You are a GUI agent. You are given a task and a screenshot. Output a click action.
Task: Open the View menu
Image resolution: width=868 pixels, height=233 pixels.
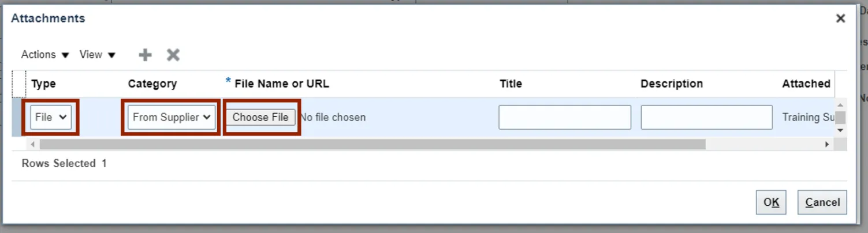click(97, 55)
